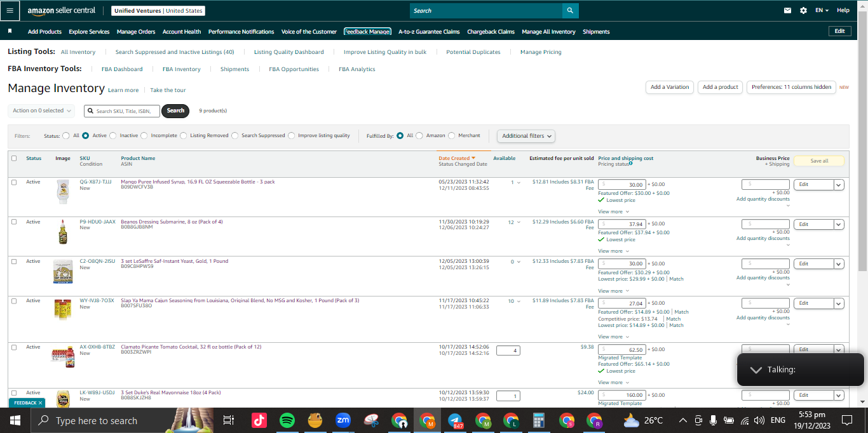Screen dimensions: 868x433
Task: Expand View more under Mango Puree pricing
Action: coord(613,211)
